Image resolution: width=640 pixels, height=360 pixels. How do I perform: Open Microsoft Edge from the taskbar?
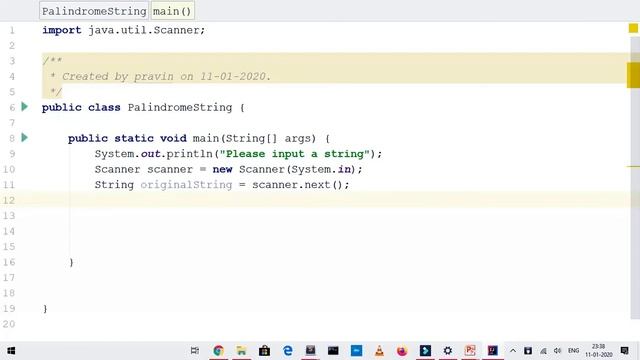(x=287, y=351)
